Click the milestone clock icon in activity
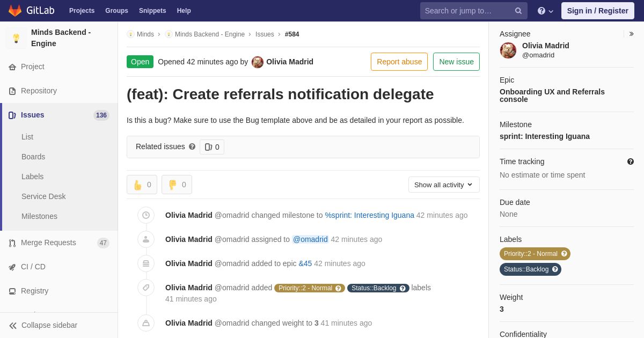644x338 pixels. click(x=146, y=215)
